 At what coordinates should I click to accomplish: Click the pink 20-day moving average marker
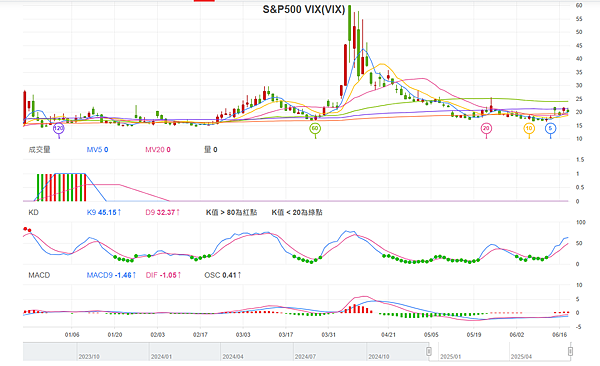tap(486, 128)
